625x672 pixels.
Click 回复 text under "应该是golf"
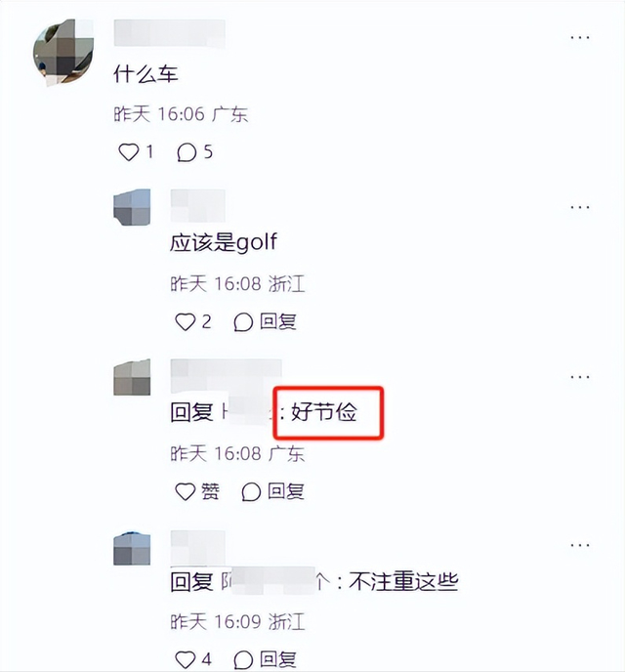(x=278, y=321)
